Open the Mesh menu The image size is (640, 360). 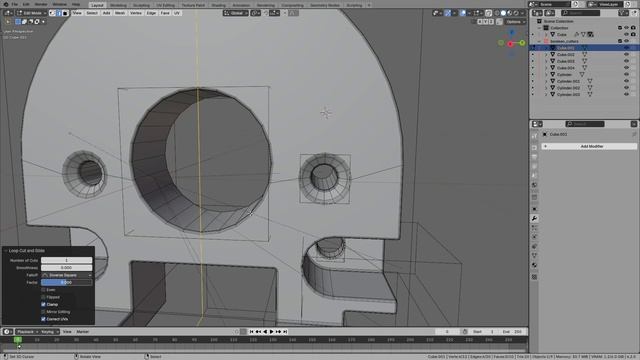coord(120,13)
